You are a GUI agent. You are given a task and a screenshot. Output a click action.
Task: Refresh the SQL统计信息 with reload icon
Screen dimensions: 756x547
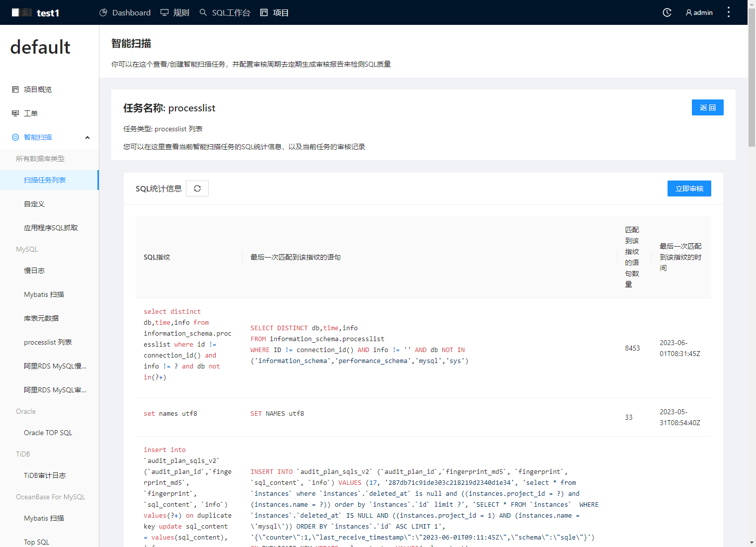pos(197,188)
